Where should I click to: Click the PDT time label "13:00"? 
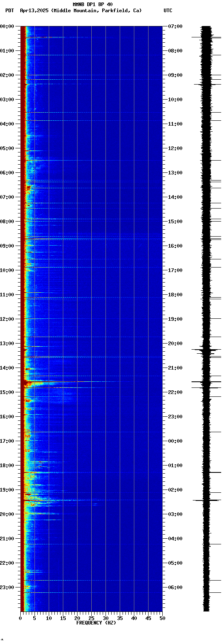pos(7,344)
